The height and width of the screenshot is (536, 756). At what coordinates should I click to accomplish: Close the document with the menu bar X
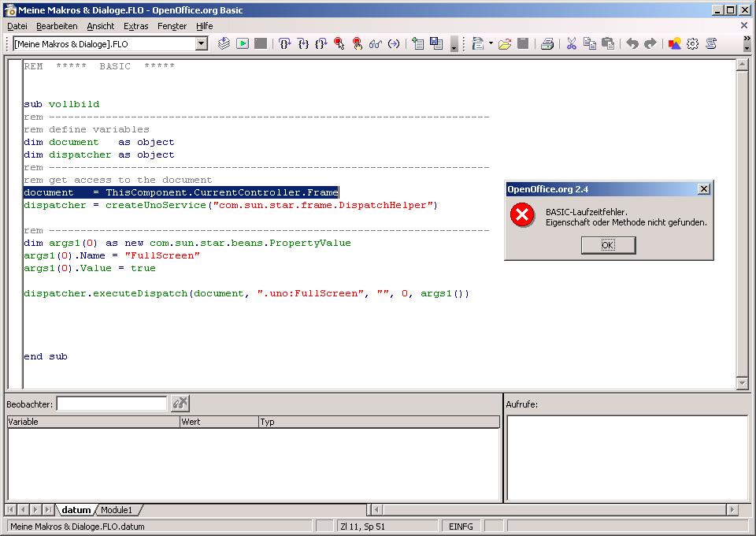tap(744, 25)
